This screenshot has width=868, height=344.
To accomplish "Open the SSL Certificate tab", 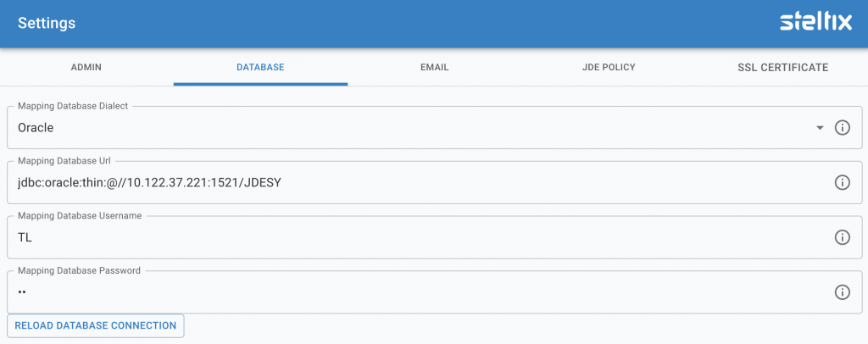I will (782, 67).
